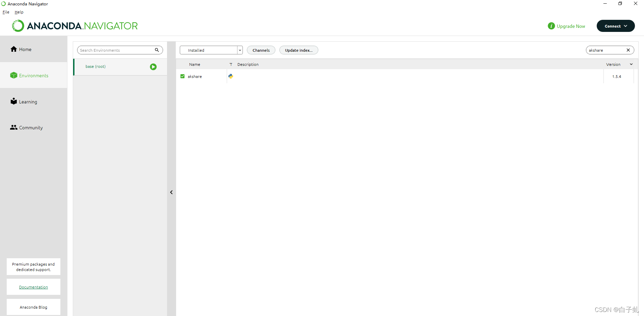Sort by the Version column header
The image size is (644, 316).
pos(613,64)
